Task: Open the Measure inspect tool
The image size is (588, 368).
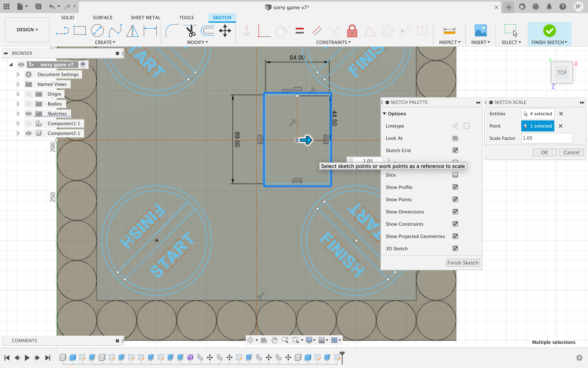Action: 449,31
